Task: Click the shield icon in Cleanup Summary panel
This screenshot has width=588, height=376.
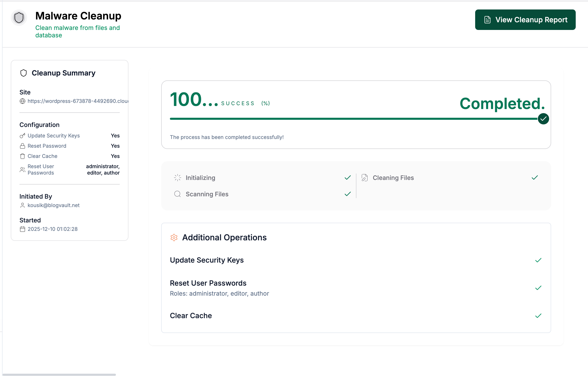Action: tap(24, 73)
